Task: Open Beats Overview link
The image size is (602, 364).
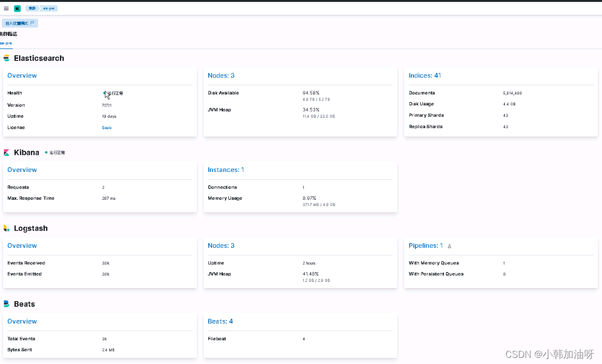Action: tap(22, 322)
